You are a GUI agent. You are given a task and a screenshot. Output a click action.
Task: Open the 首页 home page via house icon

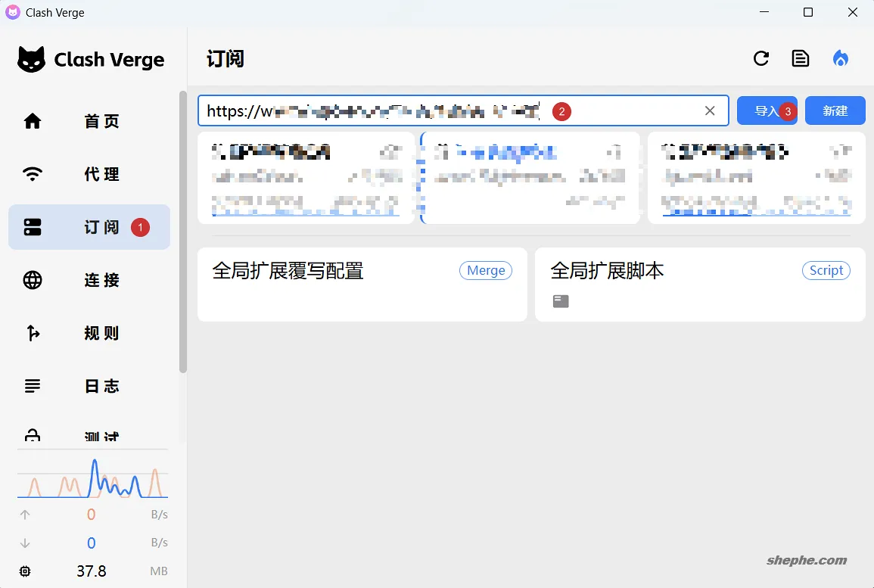click(32, 120)
